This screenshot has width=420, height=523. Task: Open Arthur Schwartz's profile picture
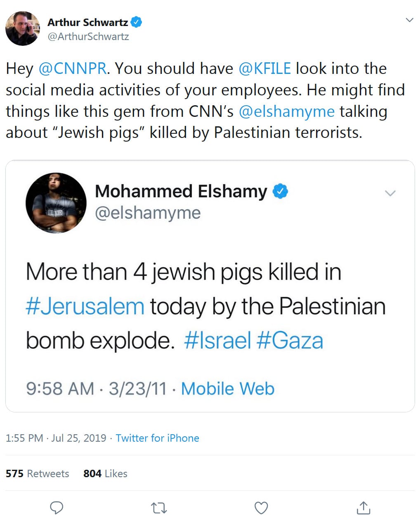(22, 28)
